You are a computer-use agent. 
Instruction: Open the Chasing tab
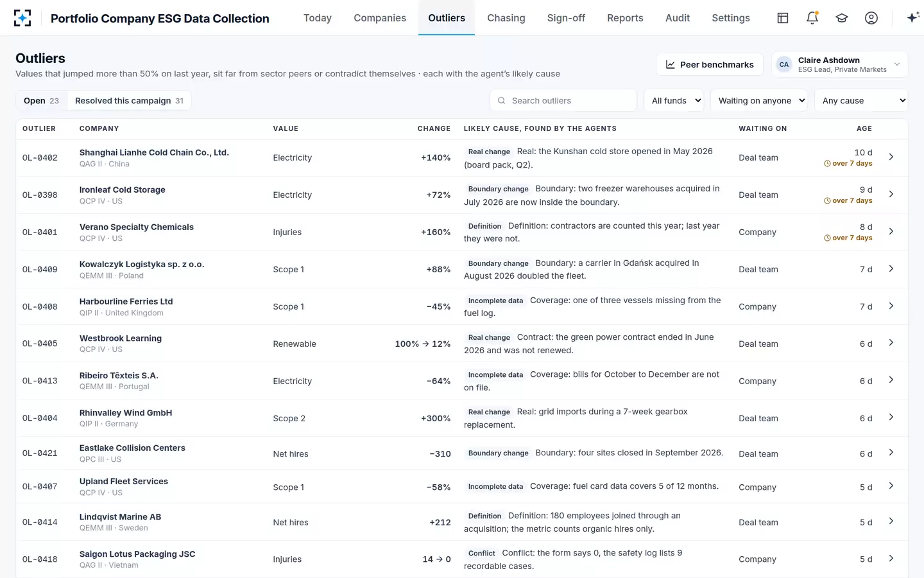[x=506, y=18]
